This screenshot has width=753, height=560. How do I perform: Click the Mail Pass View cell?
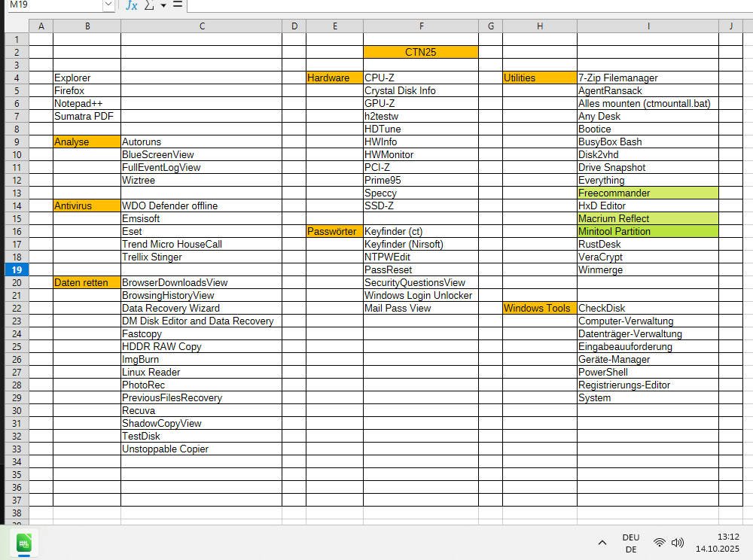(x=421, y=308)
